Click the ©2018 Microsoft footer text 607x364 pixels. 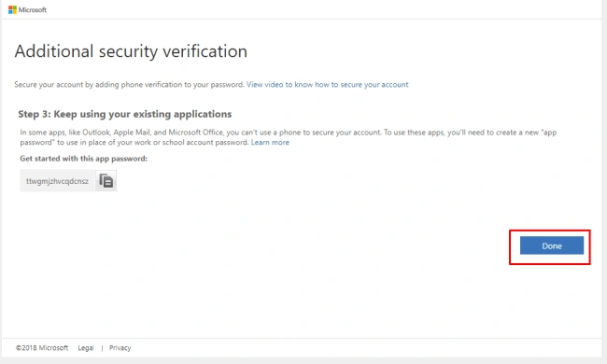click(x=42, y=348)
